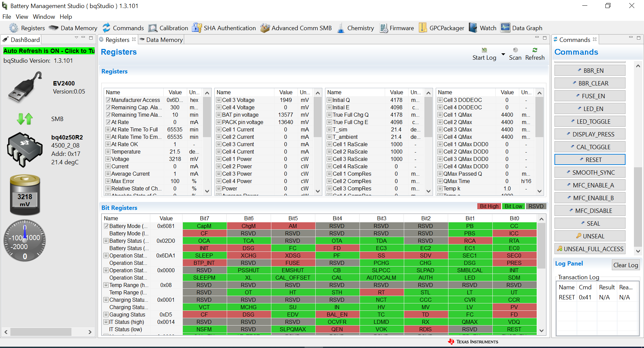Toggle the QMax Time checkbox
The width and height of the screenshot is (644, 348).
[x=440, y=181]
